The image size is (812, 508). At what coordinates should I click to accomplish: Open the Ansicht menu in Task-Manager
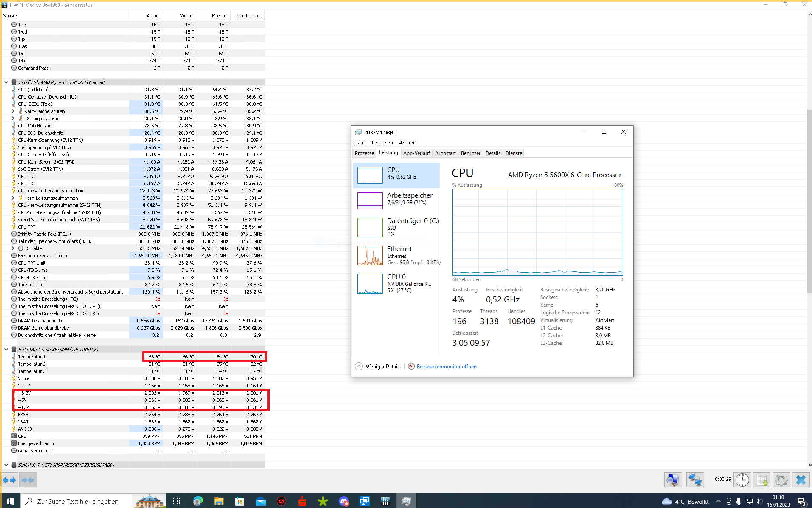click(x=407, y=143)
